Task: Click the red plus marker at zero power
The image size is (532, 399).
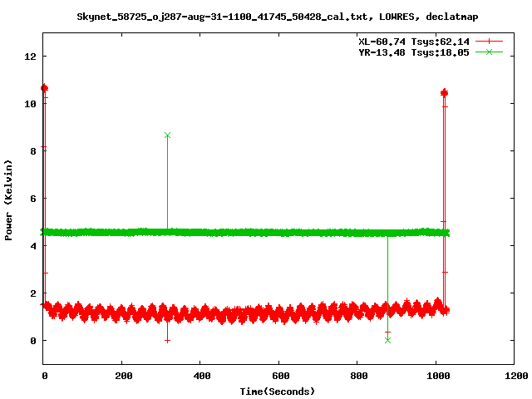Action: pyautogui.click(x=167, y=341)
